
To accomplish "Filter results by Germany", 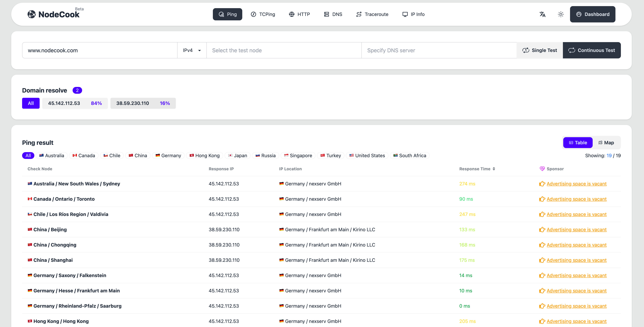I will (x=168, y=156).
